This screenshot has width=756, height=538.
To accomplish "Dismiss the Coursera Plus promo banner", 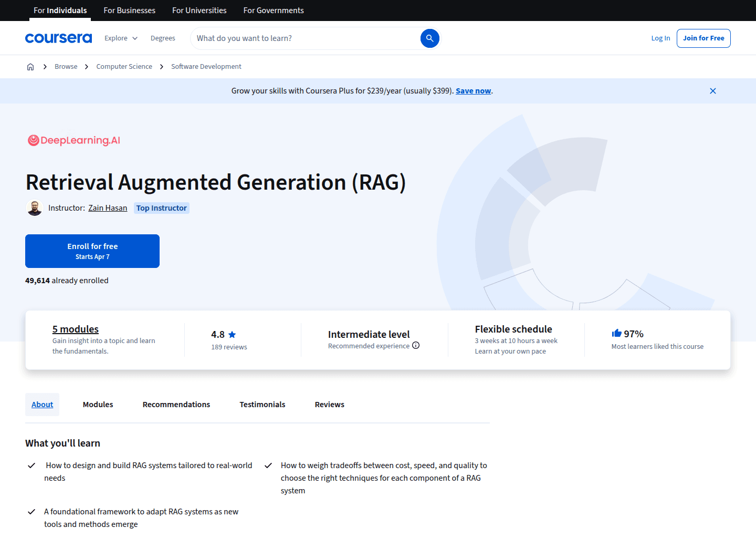I will click(x=712, y=90).
